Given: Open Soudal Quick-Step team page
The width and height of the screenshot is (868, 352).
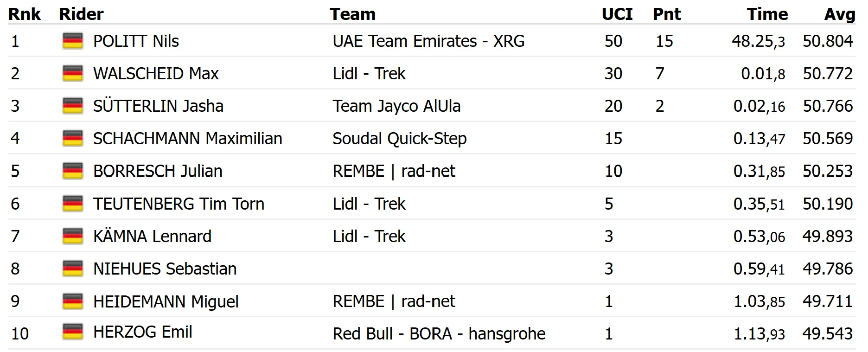Looking at the screenshot, I should [x=400, y=139].
